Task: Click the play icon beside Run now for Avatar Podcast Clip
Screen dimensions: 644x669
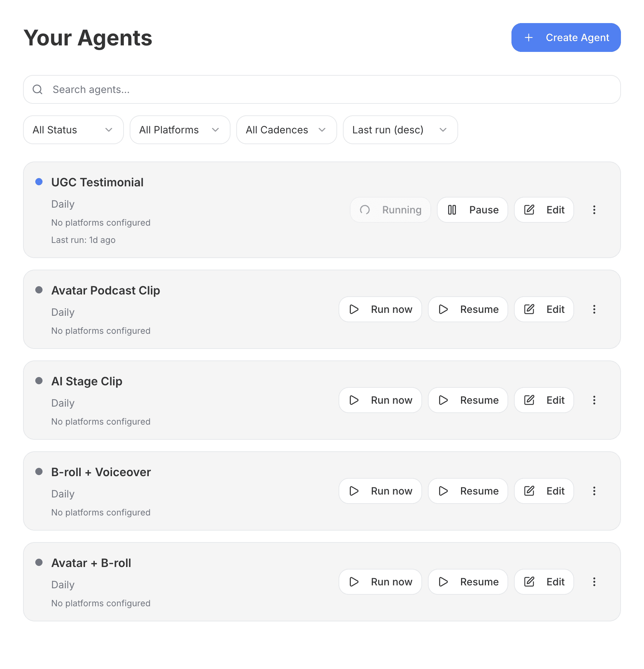Action: click(x=354, y=309)
